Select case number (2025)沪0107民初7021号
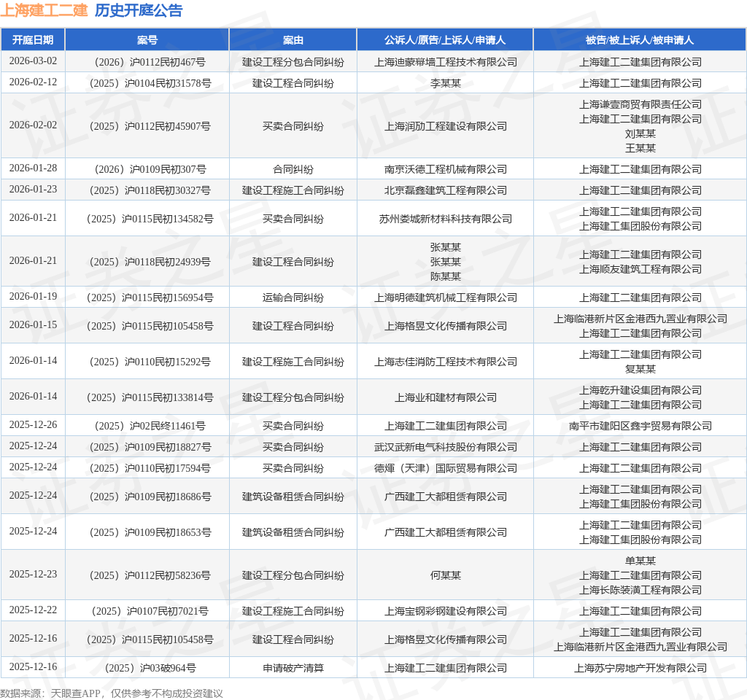This screenshot has width=747, height=700. tap(150, 611)
